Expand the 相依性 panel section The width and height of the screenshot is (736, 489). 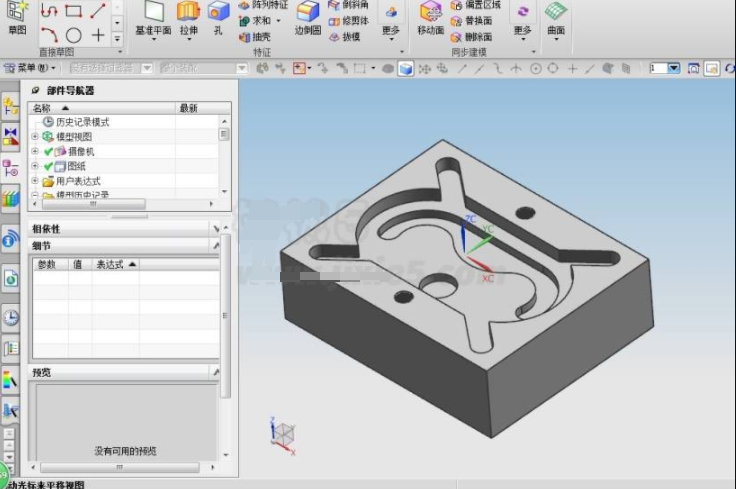(x=215, y=229)
